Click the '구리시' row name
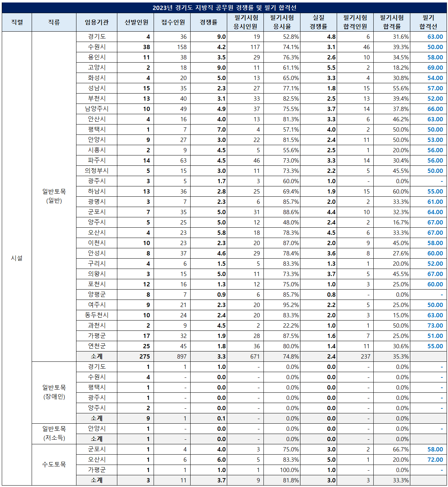 tap(97, 264)
